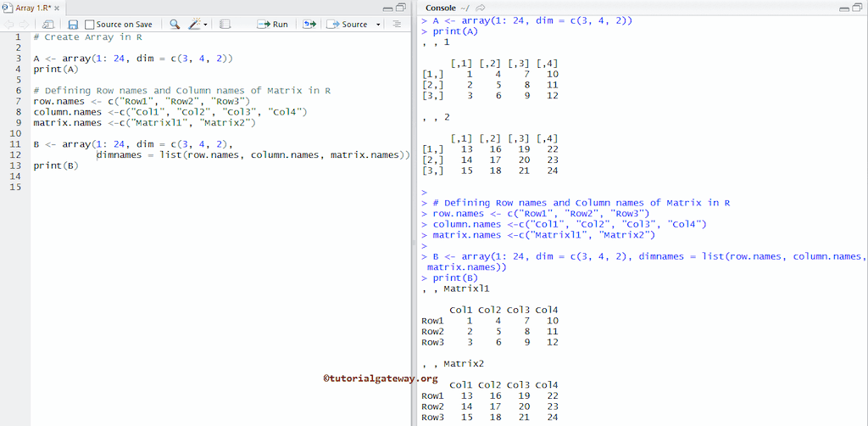Viewport: 868px width, 426px height.
Task: Click the view current directory arrow in Console
Action: (x=481, y=8)
